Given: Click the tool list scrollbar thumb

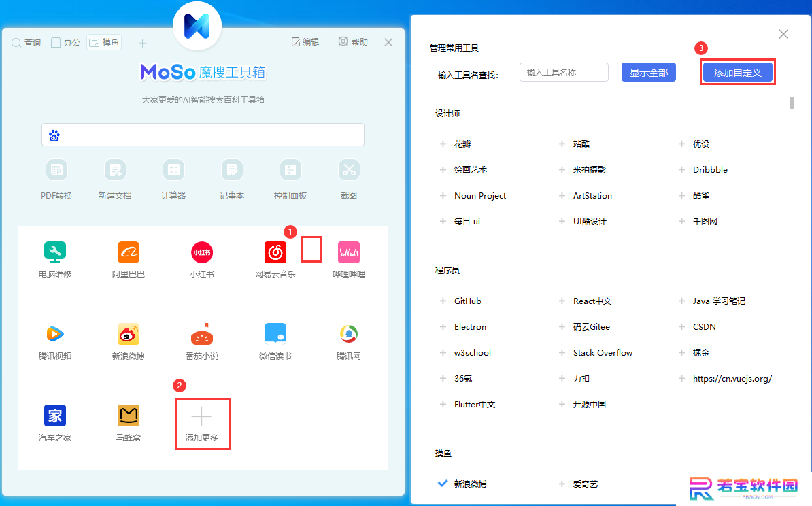Looking at the screenshot, I should (792, 103).
